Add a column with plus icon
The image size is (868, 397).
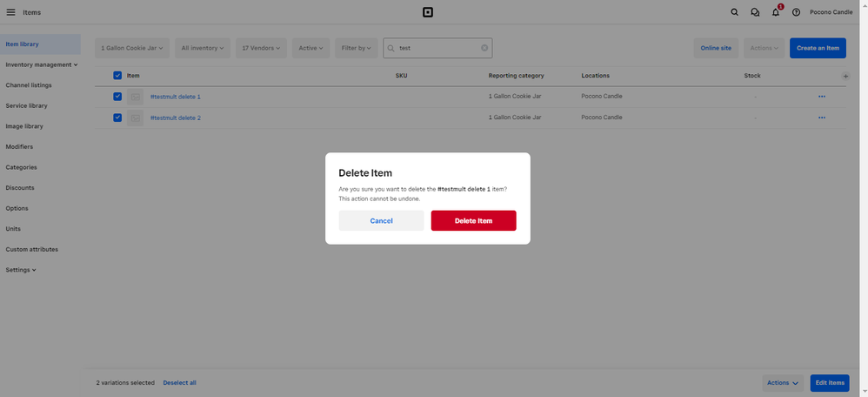845,76
